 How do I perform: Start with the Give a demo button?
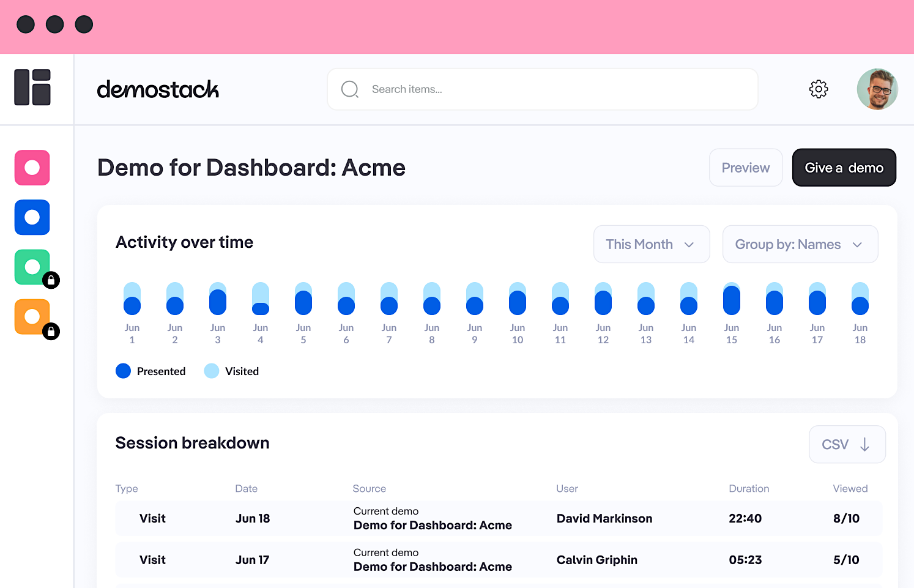pos(844,168)
